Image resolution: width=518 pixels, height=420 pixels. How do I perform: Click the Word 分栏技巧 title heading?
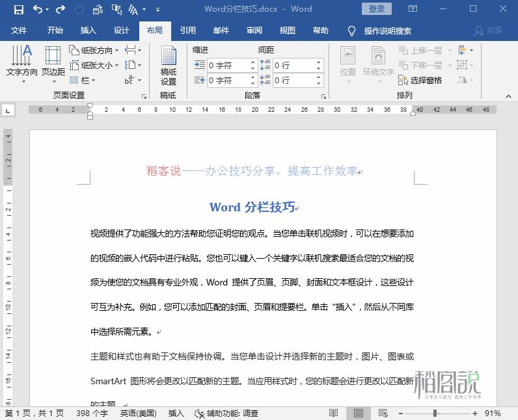(252, 207)
